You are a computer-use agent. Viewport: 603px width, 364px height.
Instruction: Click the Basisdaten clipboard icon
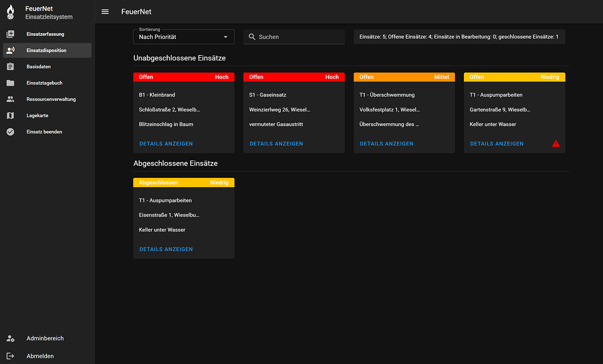[11, 67]
